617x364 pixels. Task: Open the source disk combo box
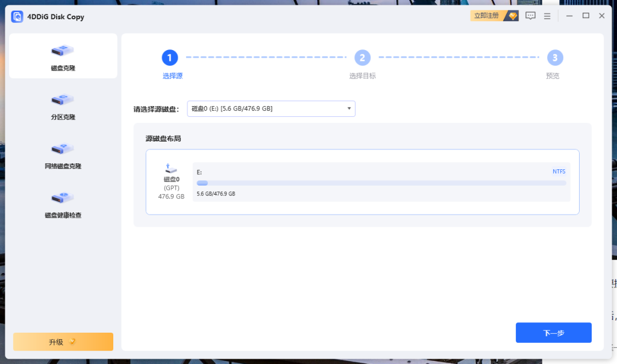coord(271,108)
